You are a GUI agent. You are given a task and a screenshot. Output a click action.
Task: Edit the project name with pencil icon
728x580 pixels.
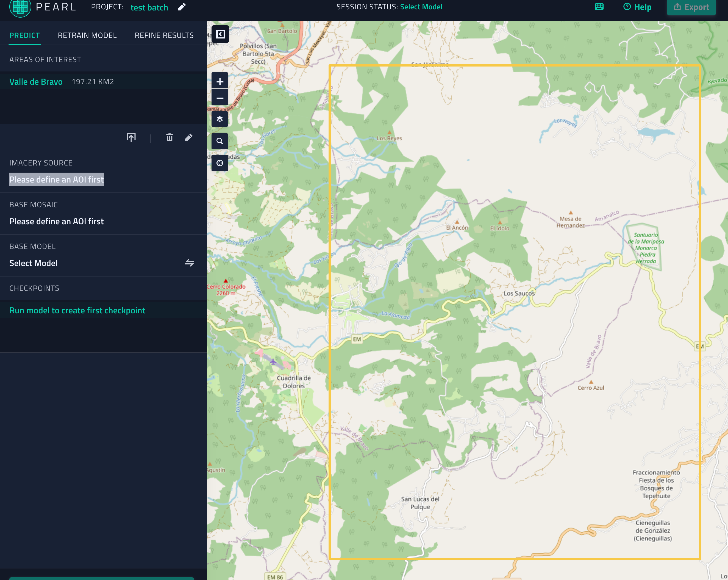click(182, 7)
